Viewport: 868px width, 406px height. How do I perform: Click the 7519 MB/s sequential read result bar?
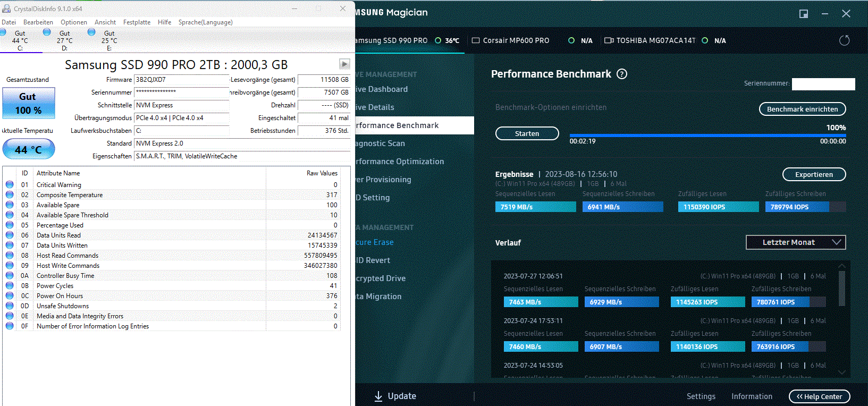point(535,207)
